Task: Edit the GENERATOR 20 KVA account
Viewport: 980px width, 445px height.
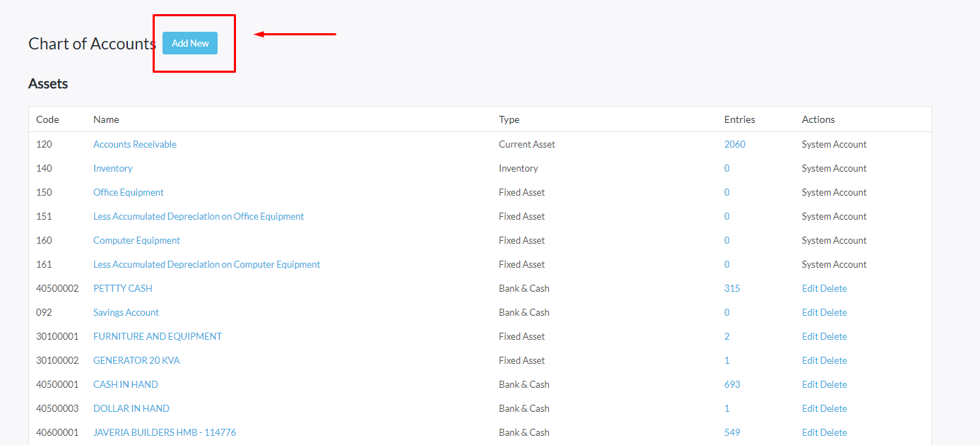Action: (810, 360)
